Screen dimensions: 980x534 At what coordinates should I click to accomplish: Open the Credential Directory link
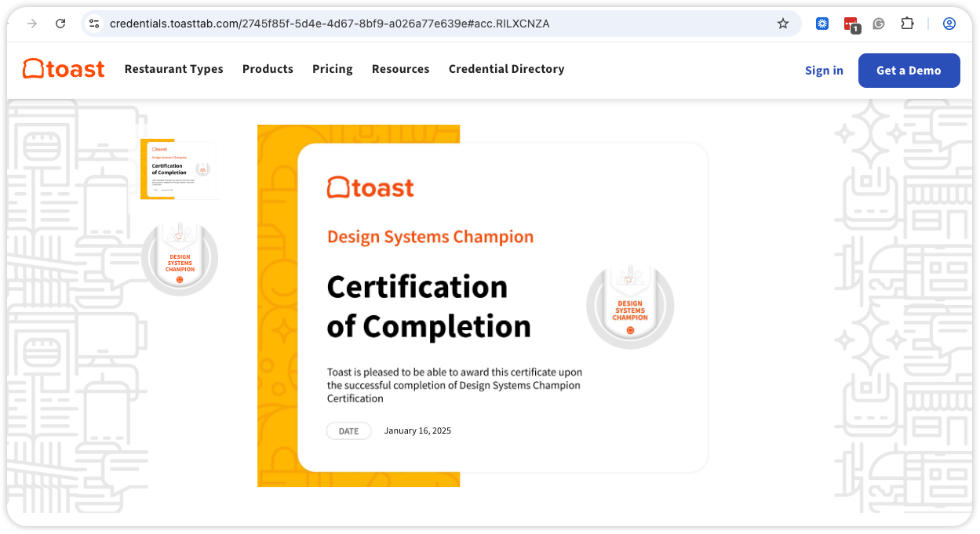coord(507,69)
